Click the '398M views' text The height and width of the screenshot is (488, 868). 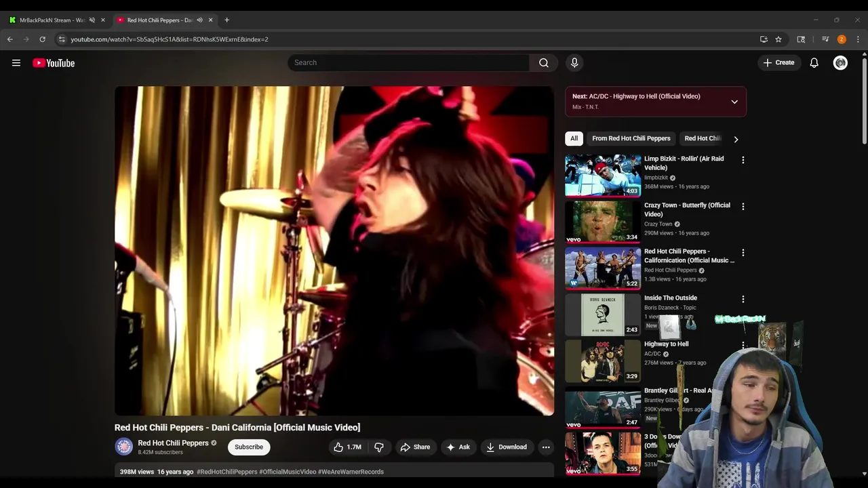(137, 472)
